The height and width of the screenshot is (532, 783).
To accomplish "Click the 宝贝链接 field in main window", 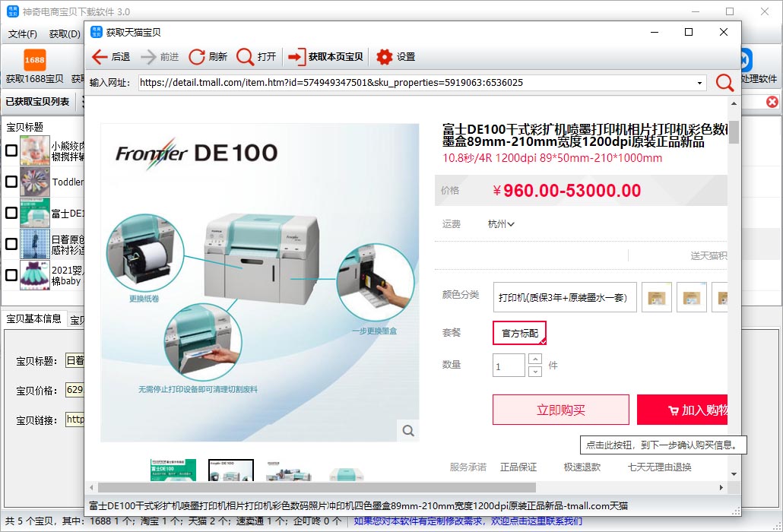I will 75,420.
